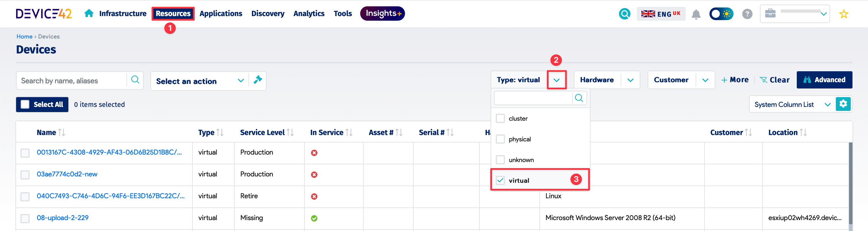This screenshot has width=868, height=231.
Task: Click green in-service icon for 08-upload-2-229
Action: coord(314,218)
